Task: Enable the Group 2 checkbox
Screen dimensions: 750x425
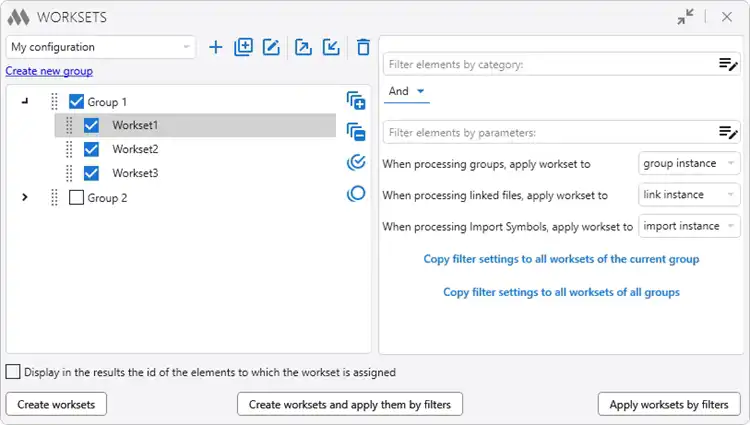Action: (x=77, y=197)
